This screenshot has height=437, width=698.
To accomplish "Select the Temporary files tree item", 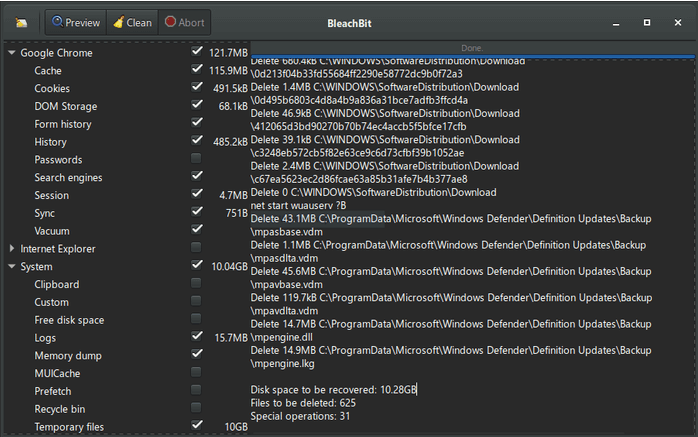I will [69, 427].
